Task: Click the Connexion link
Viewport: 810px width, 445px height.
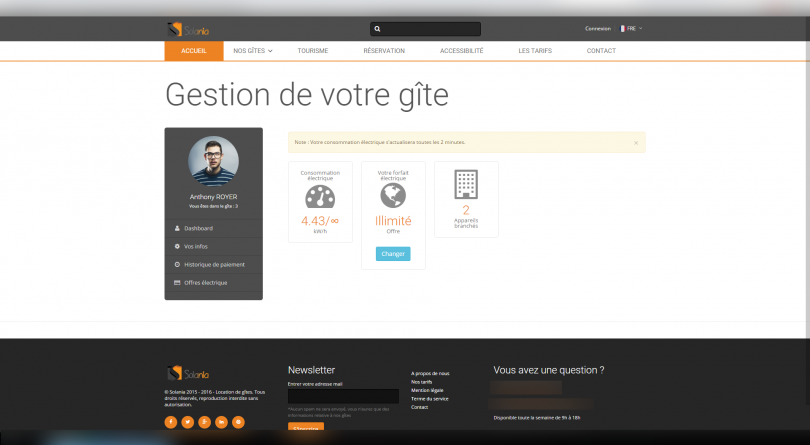Action: (597, 29)
